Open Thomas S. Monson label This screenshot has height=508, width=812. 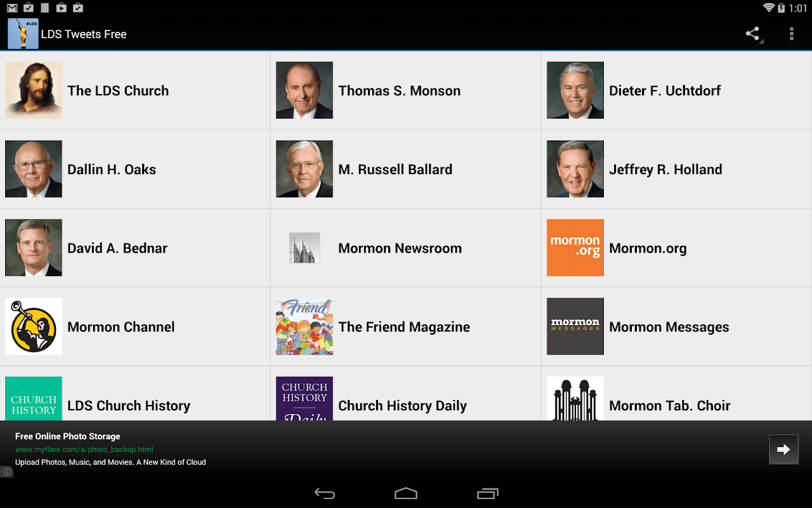[x=400, y=91]
